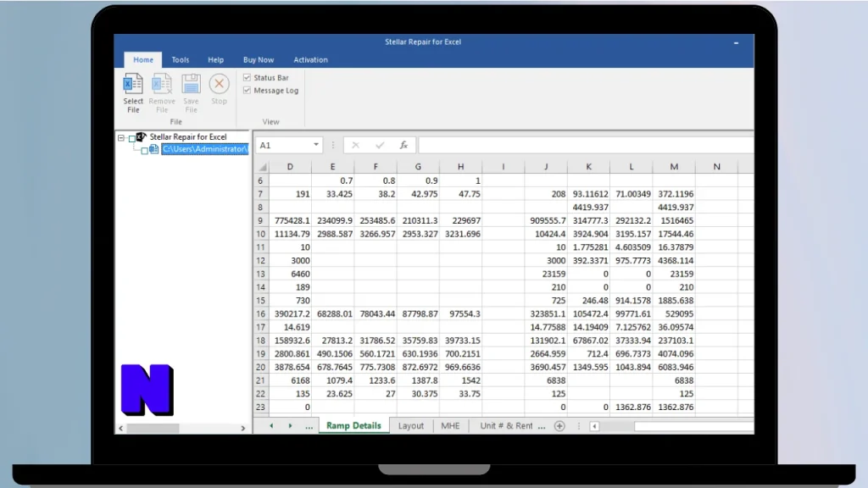
Task: Click cell containing 33.425
Action: coord(332,194)
